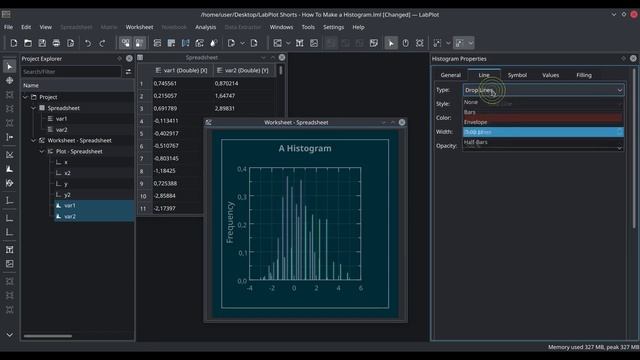Choose Half-Bars in the Type dropdown list
640x360 pixels.
tap(543, 142)
